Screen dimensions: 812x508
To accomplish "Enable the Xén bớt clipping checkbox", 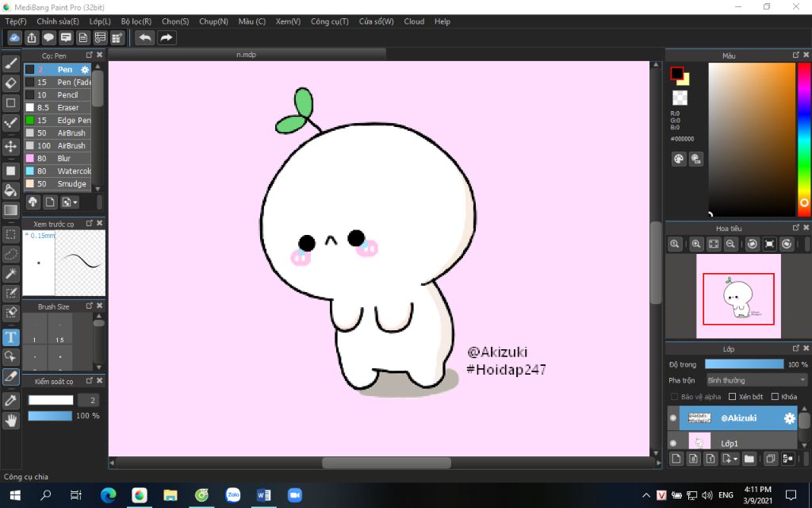I will 733,397.
